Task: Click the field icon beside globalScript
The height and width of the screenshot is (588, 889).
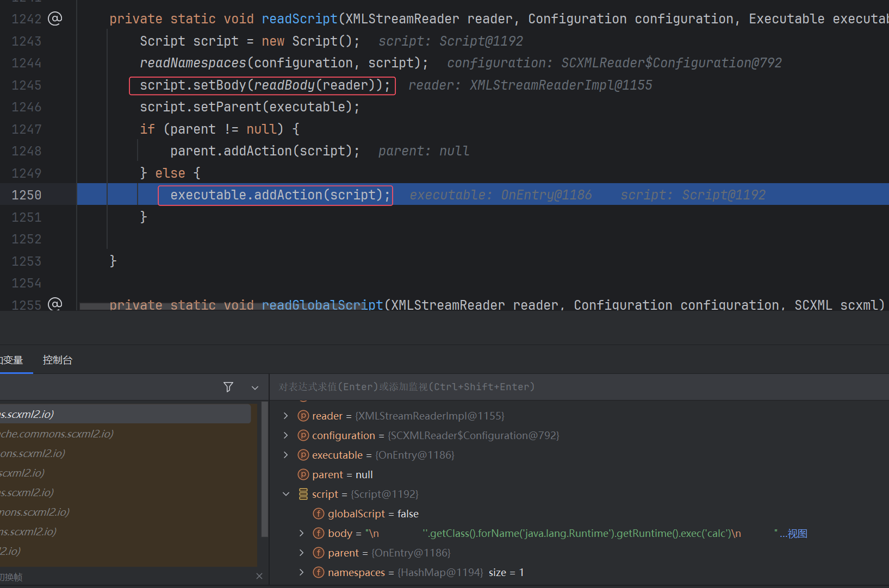Action: [319, 514]
